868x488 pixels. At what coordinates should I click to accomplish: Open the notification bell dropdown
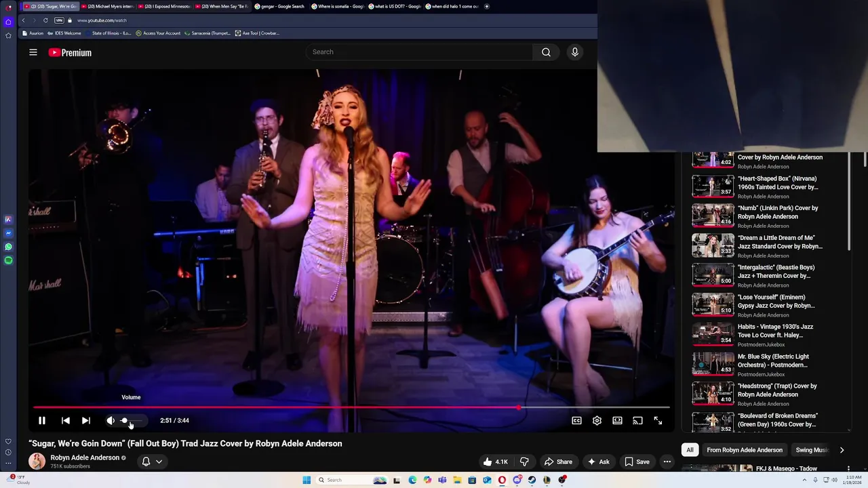coord(152,462)
